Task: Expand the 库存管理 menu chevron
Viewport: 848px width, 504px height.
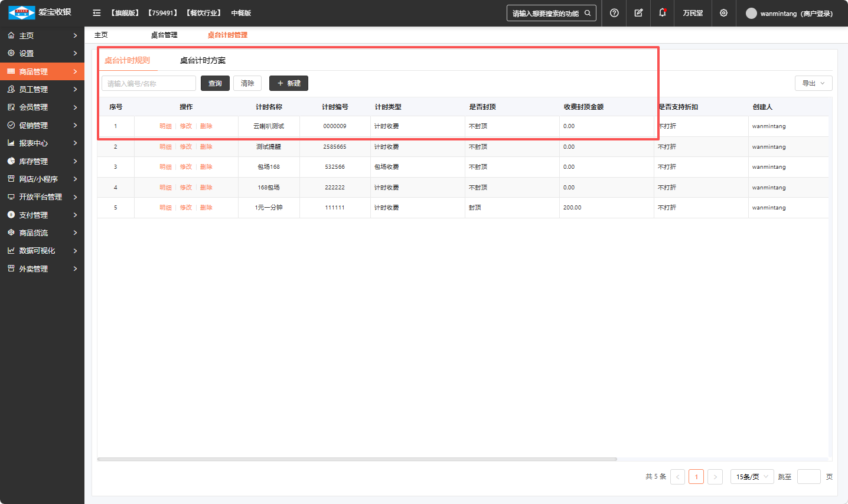Action: pyautogui.click(x=75, y=161)
